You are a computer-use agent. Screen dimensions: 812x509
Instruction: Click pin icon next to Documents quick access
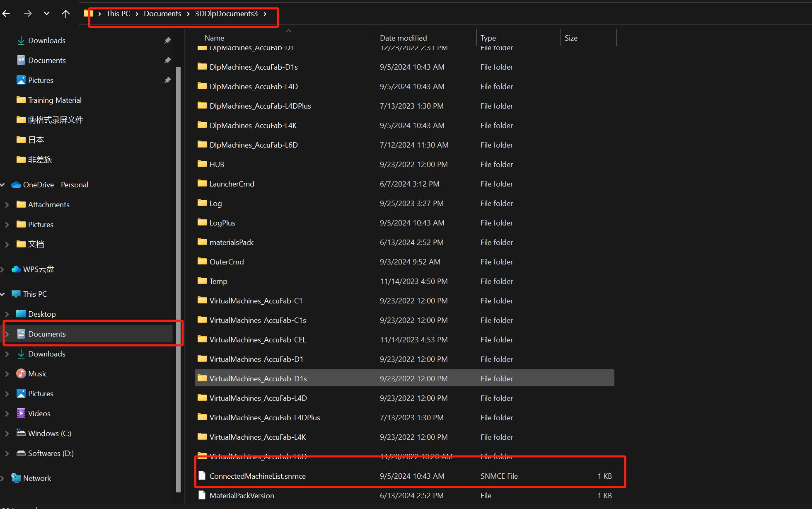click(167, 60)
